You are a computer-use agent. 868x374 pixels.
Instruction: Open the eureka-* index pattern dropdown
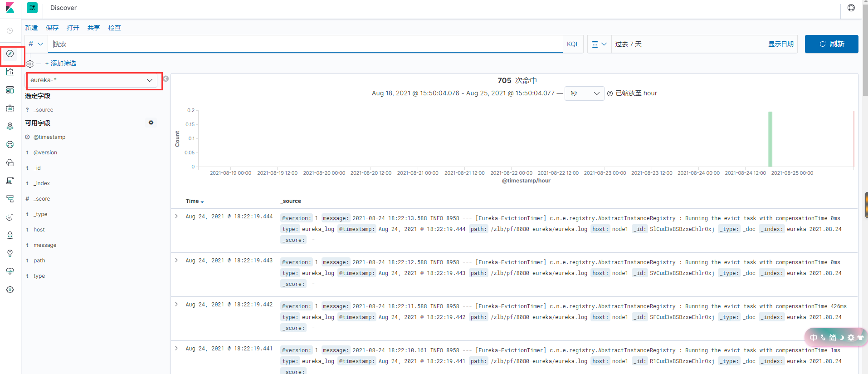click(x=92, y=80)
